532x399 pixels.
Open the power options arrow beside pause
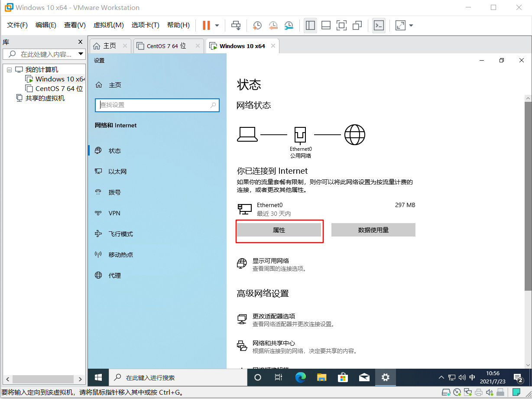217,25
